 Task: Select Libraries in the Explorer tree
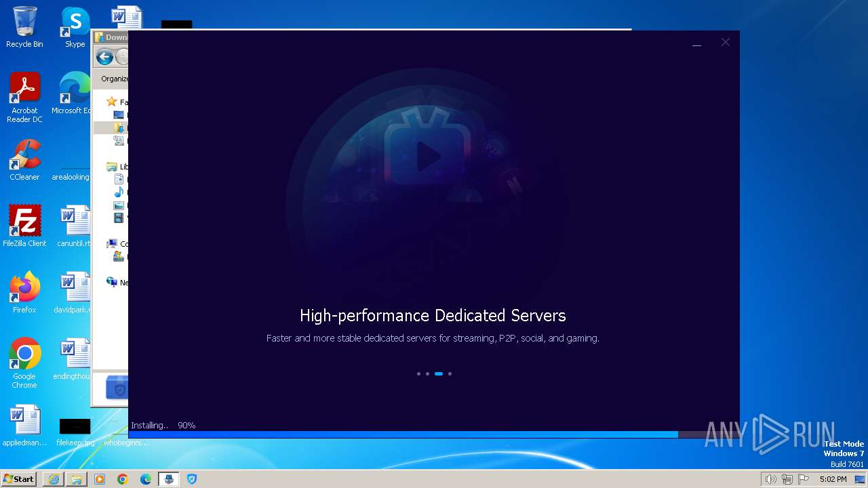point(117,167)
